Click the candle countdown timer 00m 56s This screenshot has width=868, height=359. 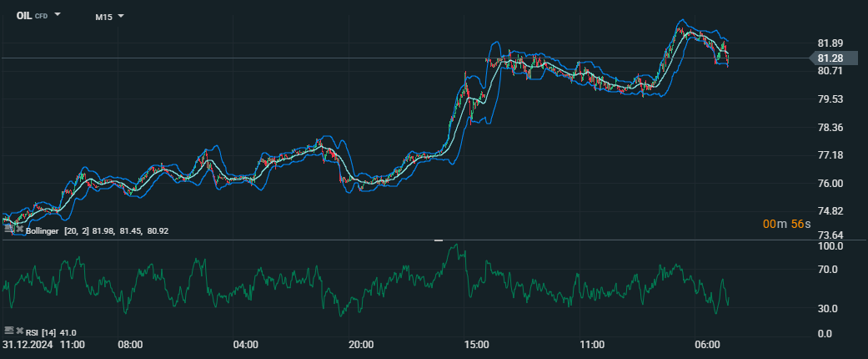click(x=786, y=224)
